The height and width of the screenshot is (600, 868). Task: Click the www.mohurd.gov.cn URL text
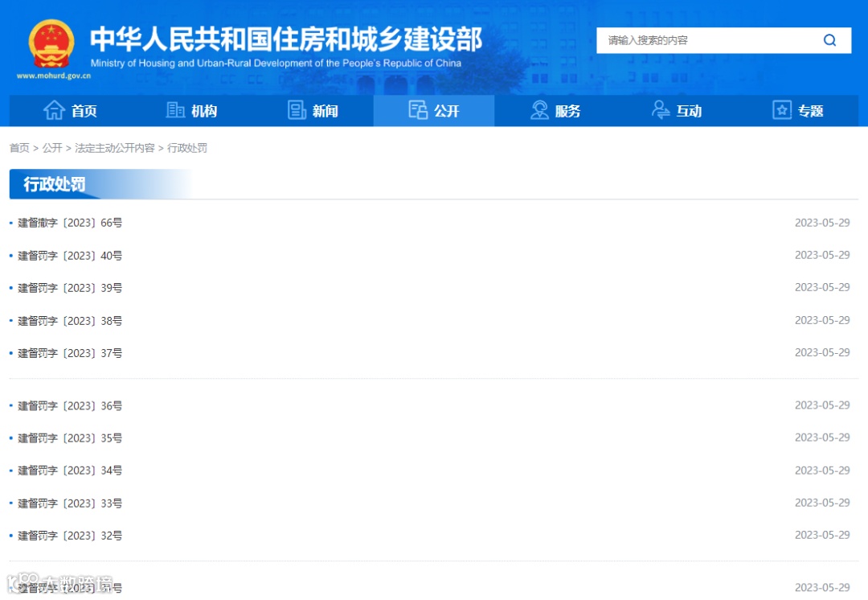54,76
